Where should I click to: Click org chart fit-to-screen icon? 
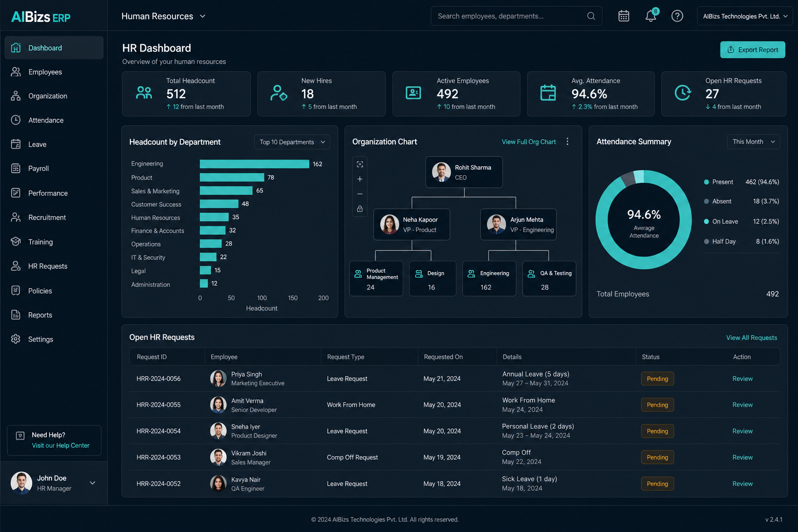click(x=360, y=164)
